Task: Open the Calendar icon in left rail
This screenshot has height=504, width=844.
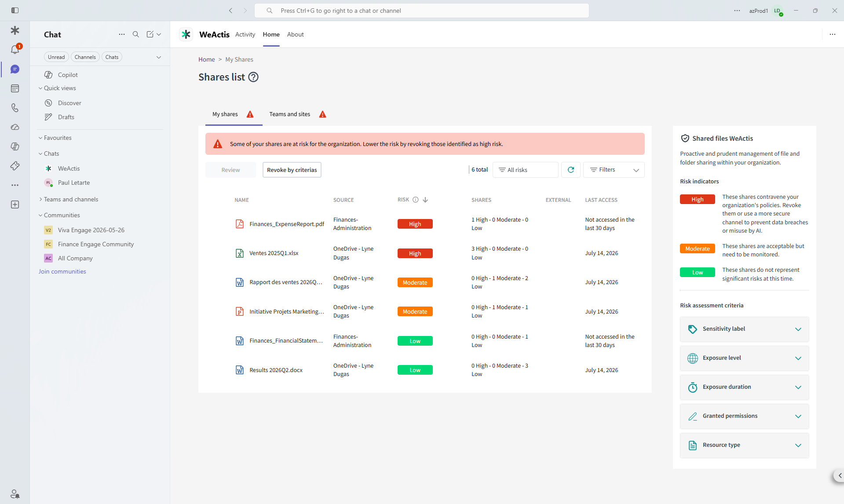Action: [15, 88]
